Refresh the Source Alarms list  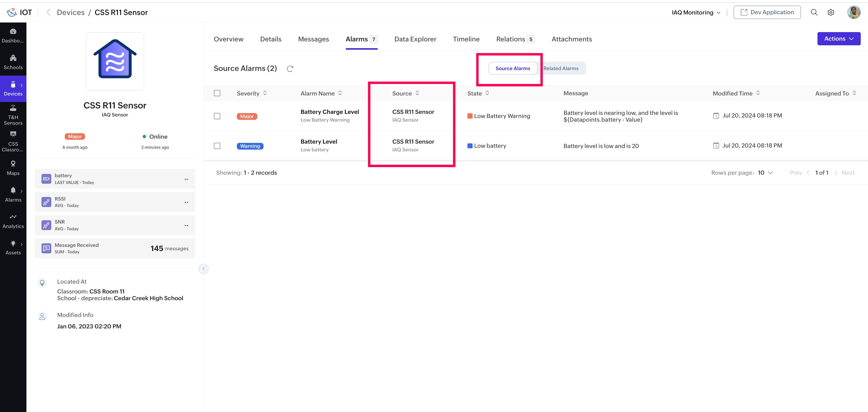(290, 69)
